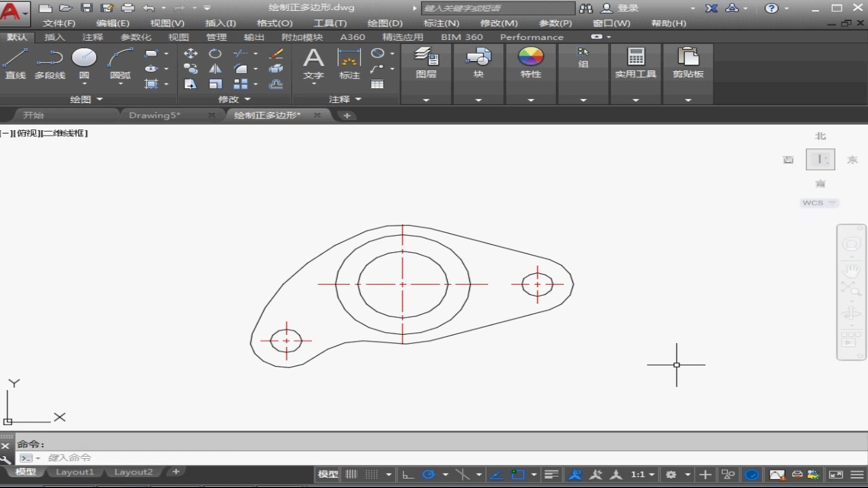
Task: Click the Print icon in quick access toolbar
Action: tap(127, 8)
